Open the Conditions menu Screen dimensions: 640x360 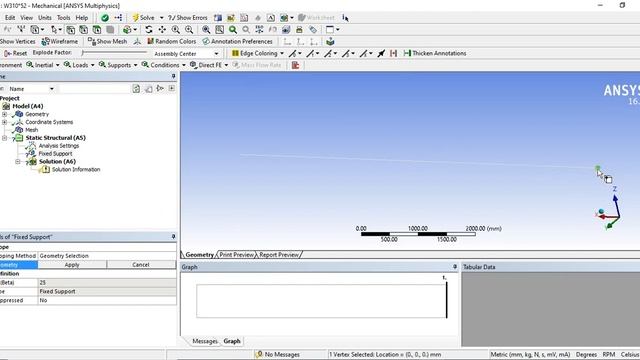(x=164, y=65)
